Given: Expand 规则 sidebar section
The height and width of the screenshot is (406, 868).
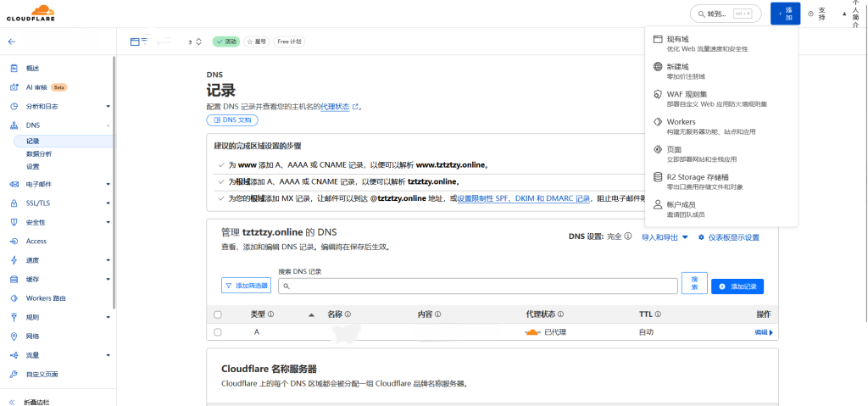Looking at the screenshot, I should [x=108, y=317].
